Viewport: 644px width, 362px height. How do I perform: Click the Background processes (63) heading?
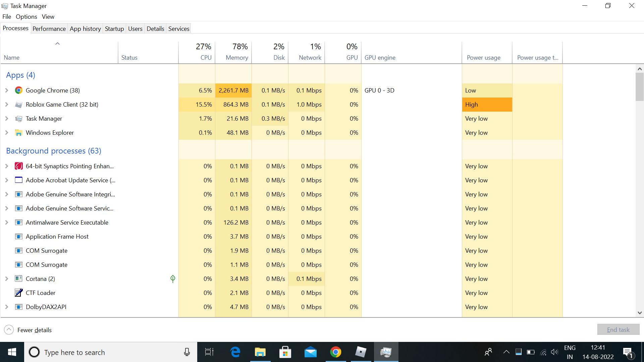[x=54, y=151]
